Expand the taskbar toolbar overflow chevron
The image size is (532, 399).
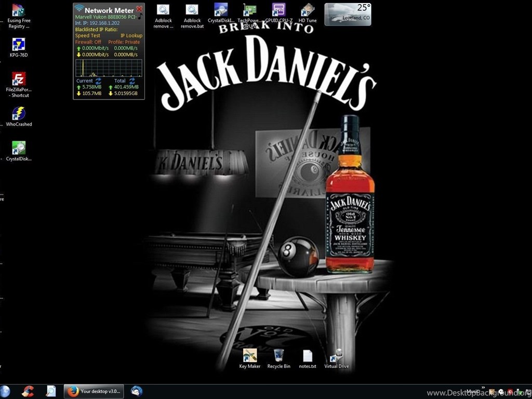tap(484, 388)
